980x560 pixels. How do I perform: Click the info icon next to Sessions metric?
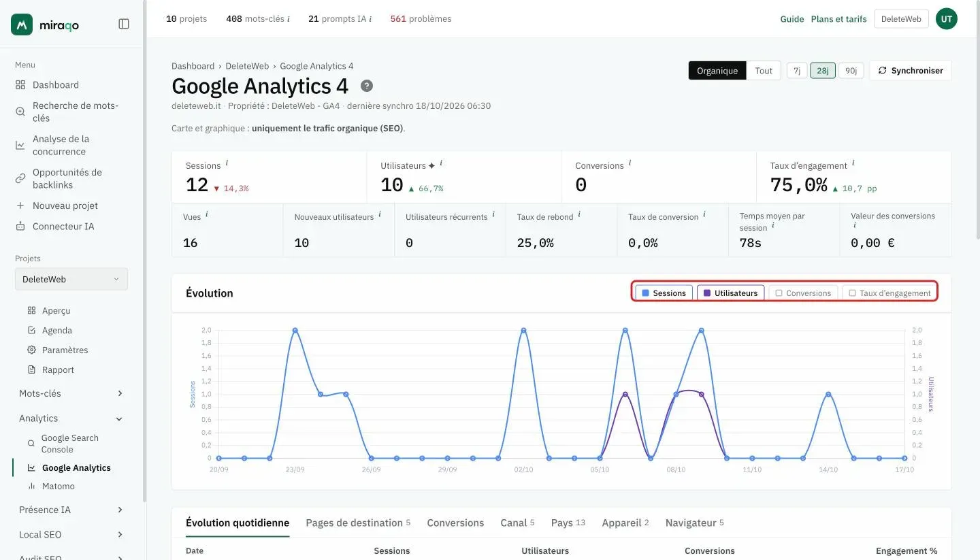tap(227, 163)
